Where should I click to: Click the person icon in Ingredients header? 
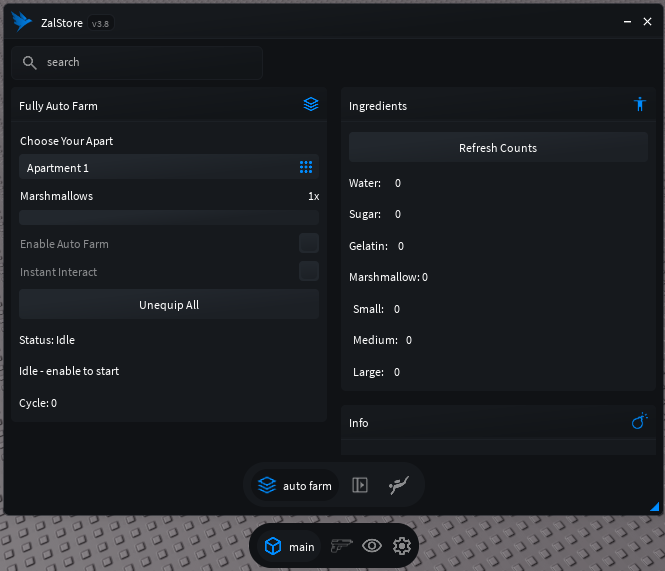click(x=640, y=104)
